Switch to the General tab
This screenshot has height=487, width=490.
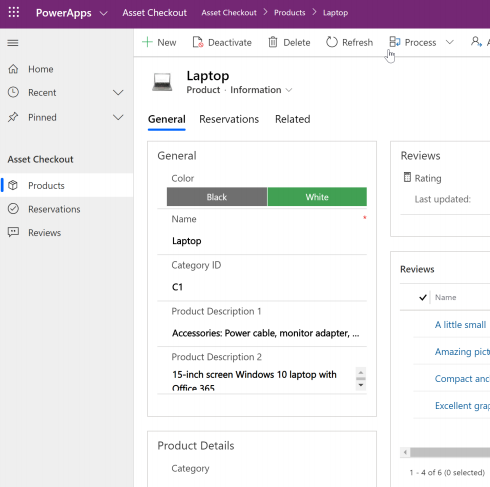point(167,119)
